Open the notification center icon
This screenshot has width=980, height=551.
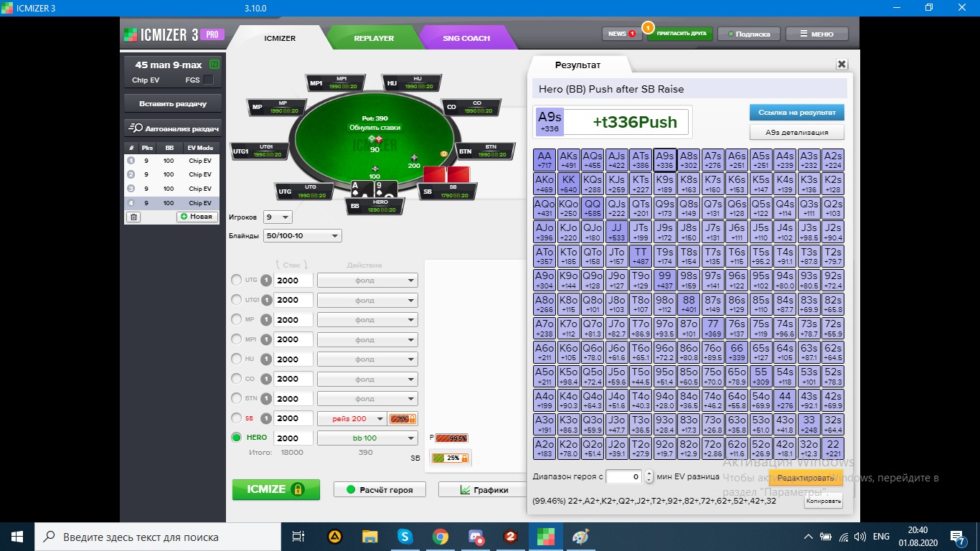(x=958, y=536)
